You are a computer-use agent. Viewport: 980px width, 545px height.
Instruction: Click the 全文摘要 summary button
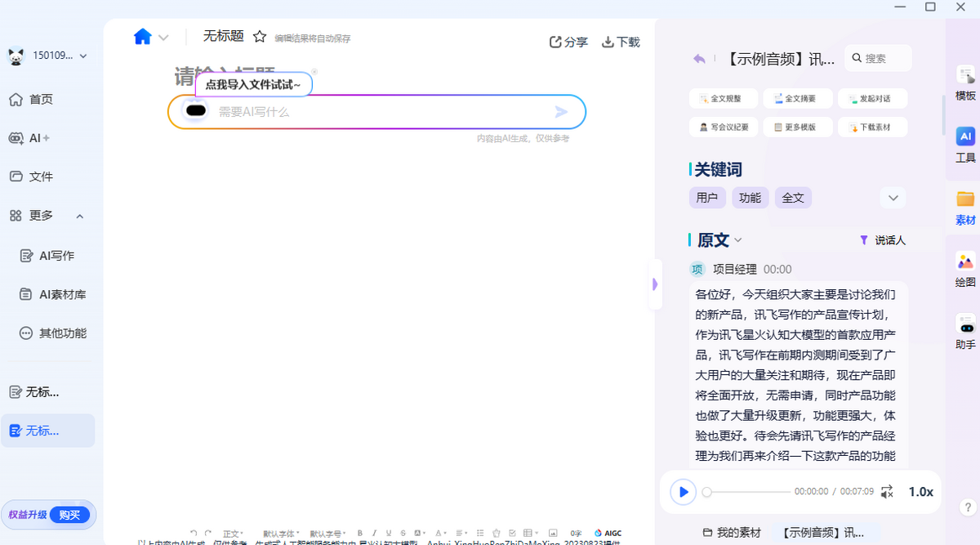(797, 98)
